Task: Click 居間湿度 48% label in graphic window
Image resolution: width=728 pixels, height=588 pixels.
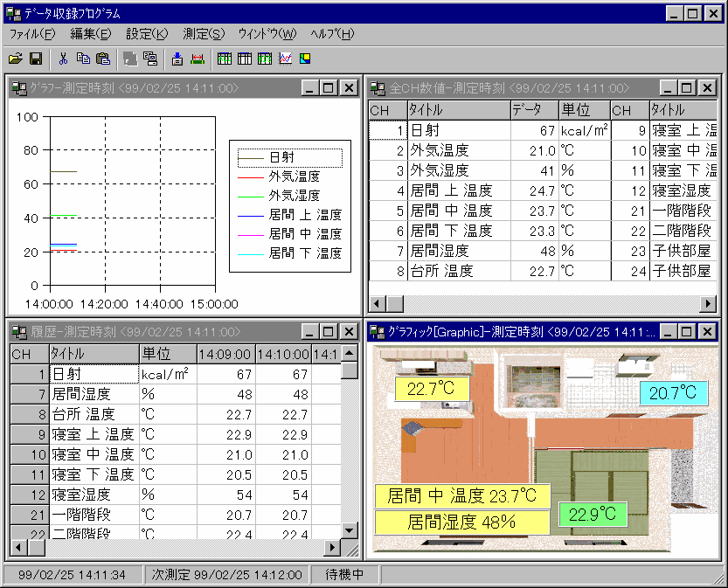Action: tap(462, 522)
